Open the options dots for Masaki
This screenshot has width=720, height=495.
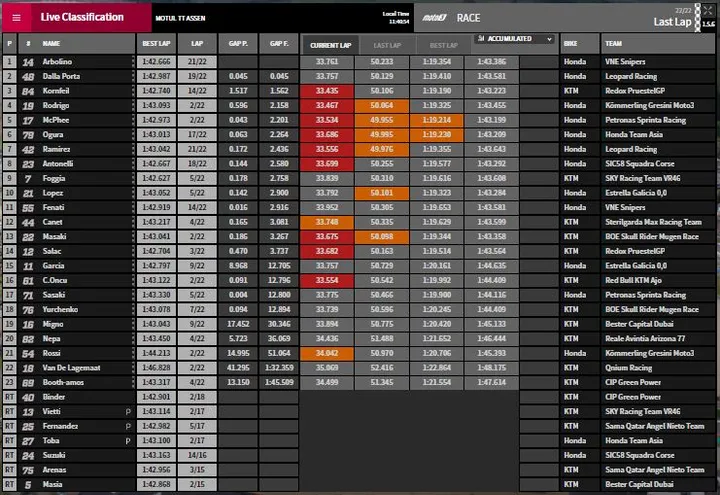point(134,236)
